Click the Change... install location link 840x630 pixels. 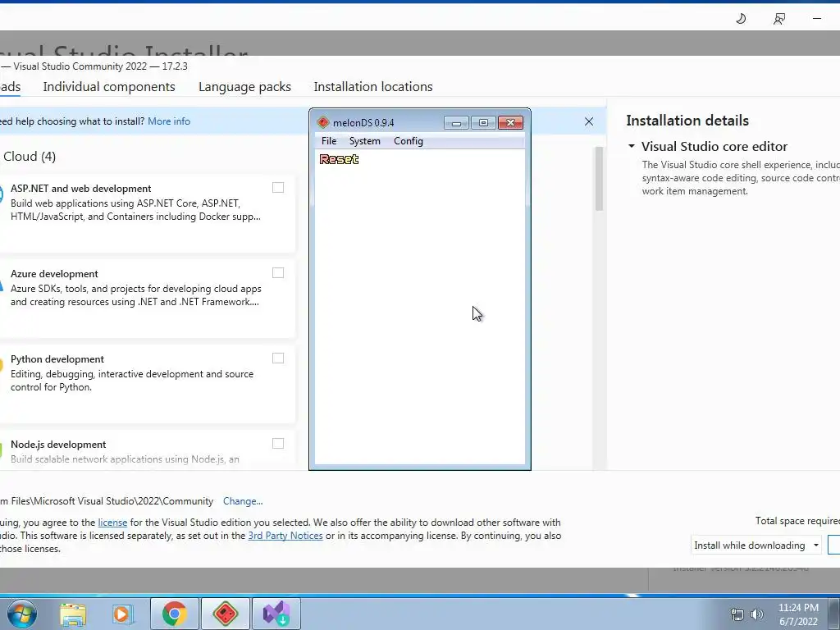[x=243, y=501]
